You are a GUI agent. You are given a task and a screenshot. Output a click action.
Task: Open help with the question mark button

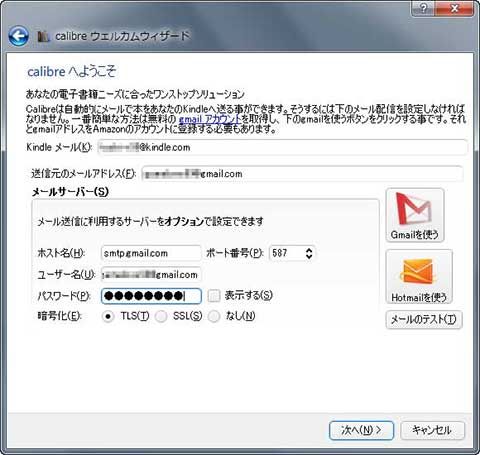tap(423, 8)
